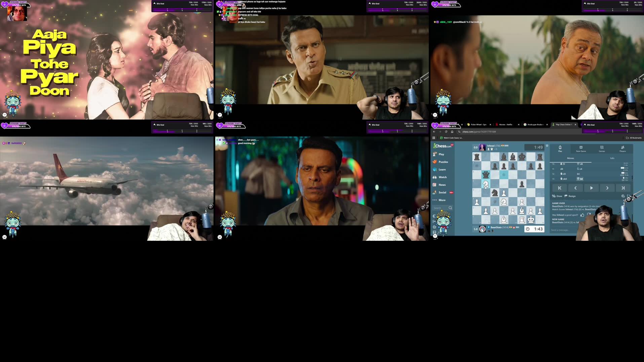Select the Play Chess Online browser tab

point(564,125)
